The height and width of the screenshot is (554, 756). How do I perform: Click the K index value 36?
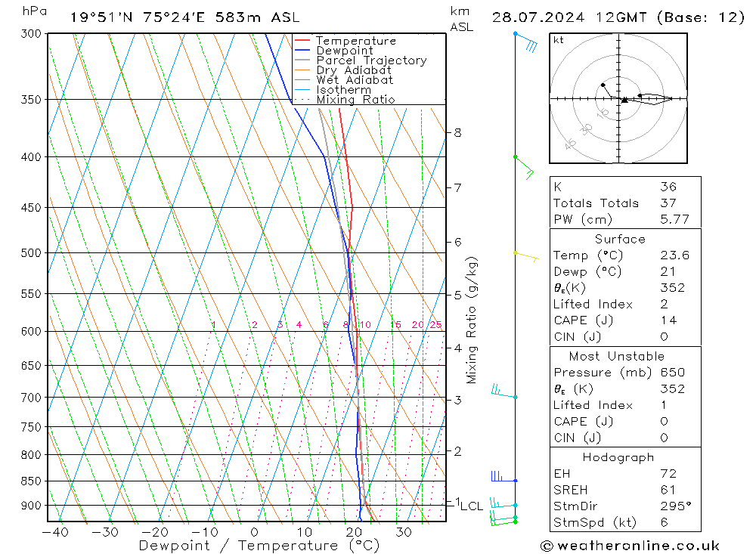tap(668, 187)
